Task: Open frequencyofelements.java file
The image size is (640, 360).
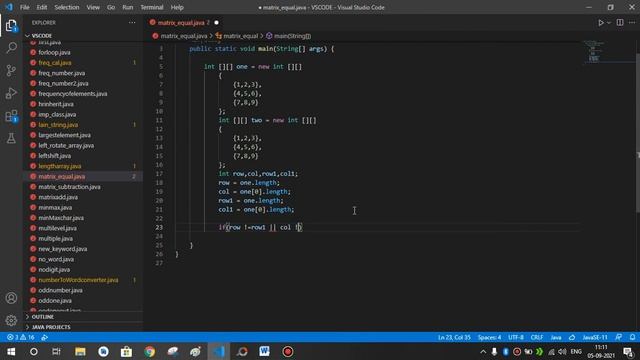Action: [x=73, y=94]
